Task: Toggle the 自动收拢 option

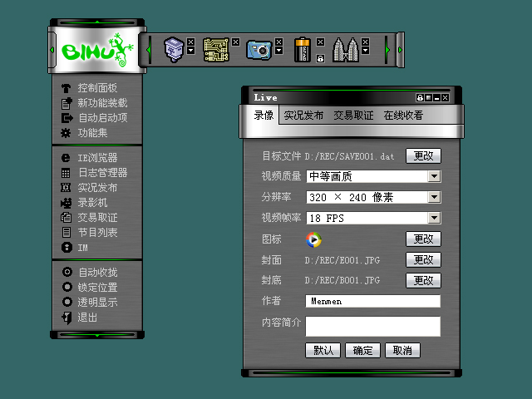Action: click(67, 272)
